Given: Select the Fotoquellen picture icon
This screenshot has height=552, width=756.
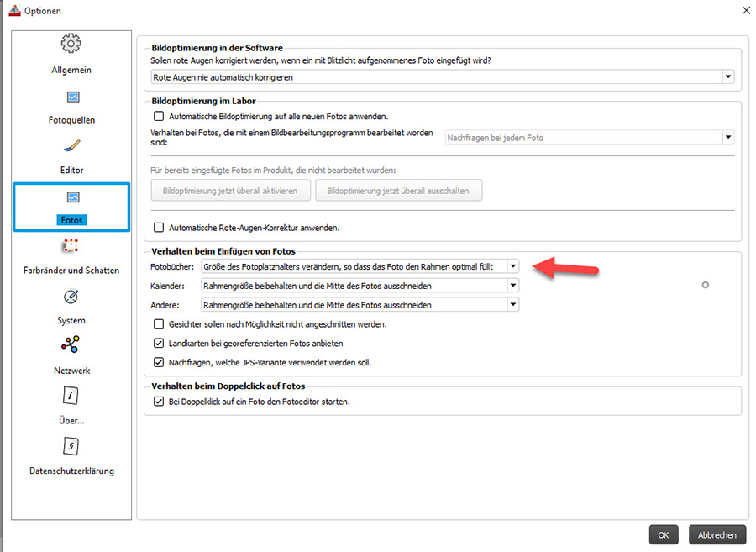Looking at the screenshot, I should 73,97.
